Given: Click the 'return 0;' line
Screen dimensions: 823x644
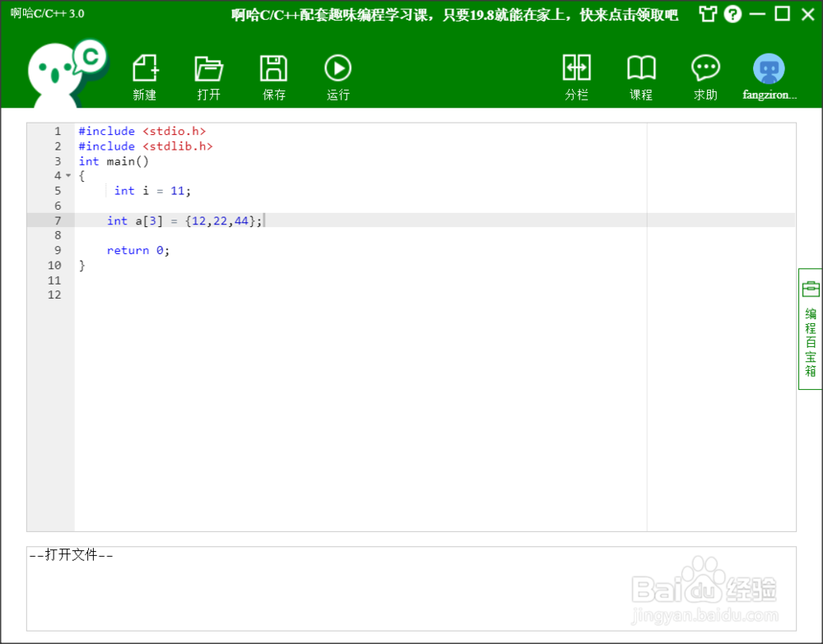Looking at the screenshot, I should (138, 251).
